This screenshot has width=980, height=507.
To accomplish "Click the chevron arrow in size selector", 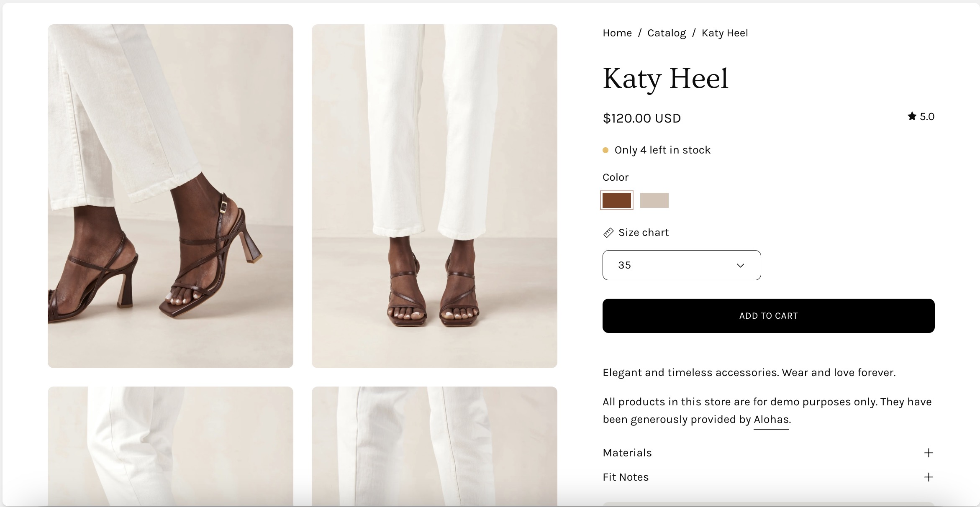I will [x=740, y=266].
